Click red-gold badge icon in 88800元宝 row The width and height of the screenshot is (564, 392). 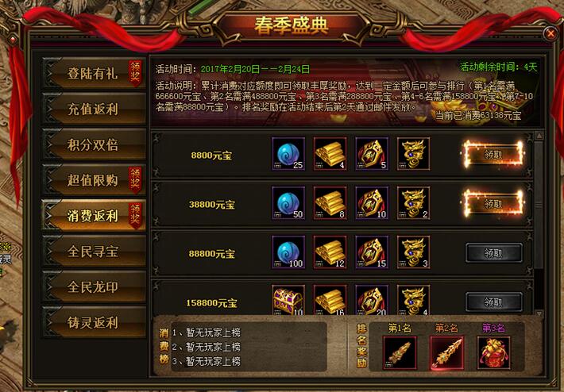click(372, 252)
